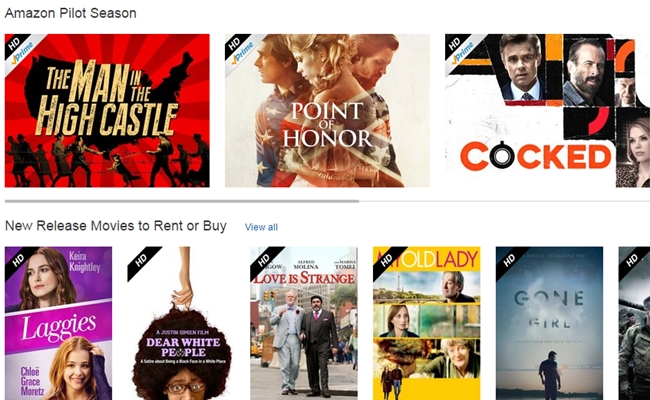The image size is (650, 400).
Task: Open the My Old Lady movie poster
Action: pyautogui.click(x=427, y=323)
